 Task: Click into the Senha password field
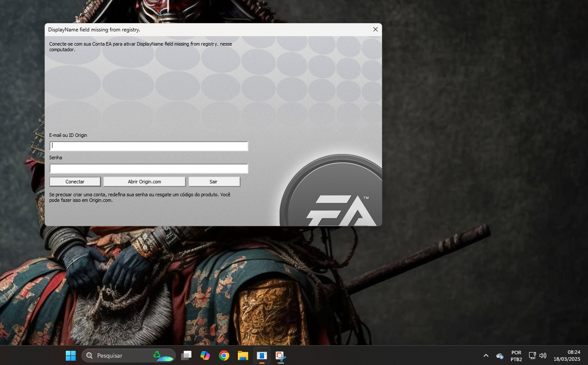click(x=149, y=168)
